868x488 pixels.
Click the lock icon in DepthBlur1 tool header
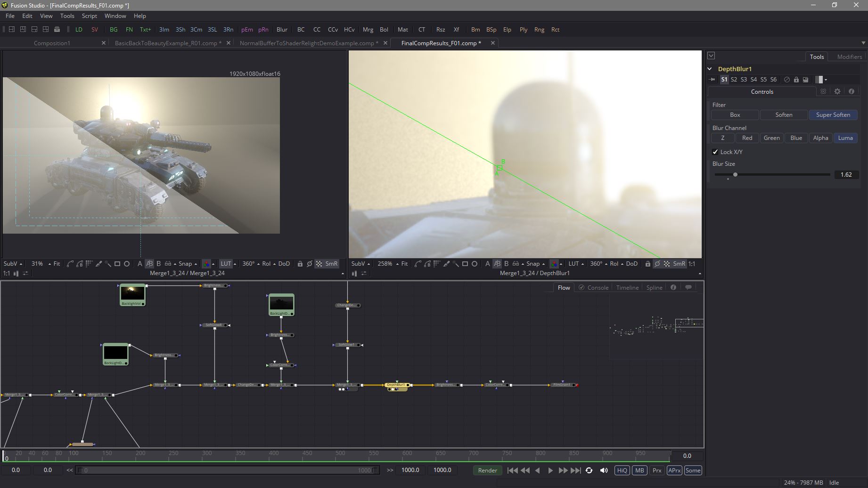[x=796, y=80]
